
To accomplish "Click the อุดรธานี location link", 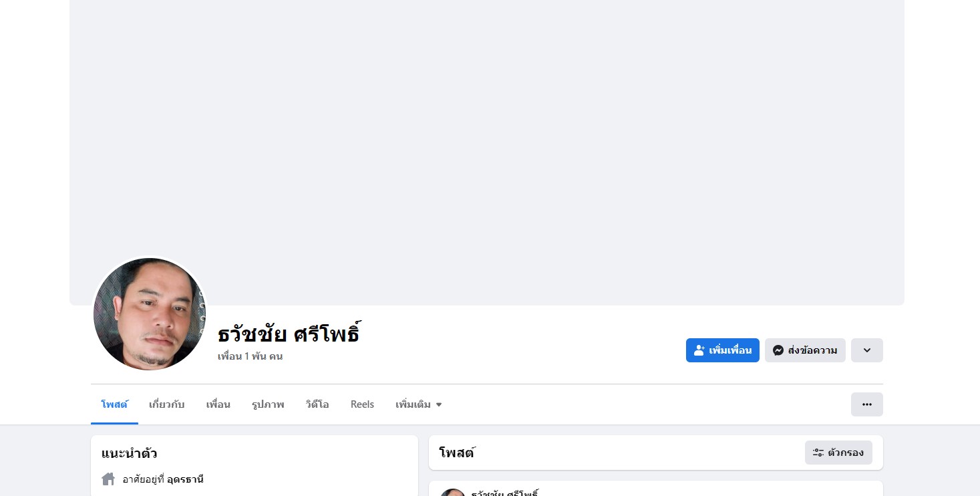I will pos(185,479).
